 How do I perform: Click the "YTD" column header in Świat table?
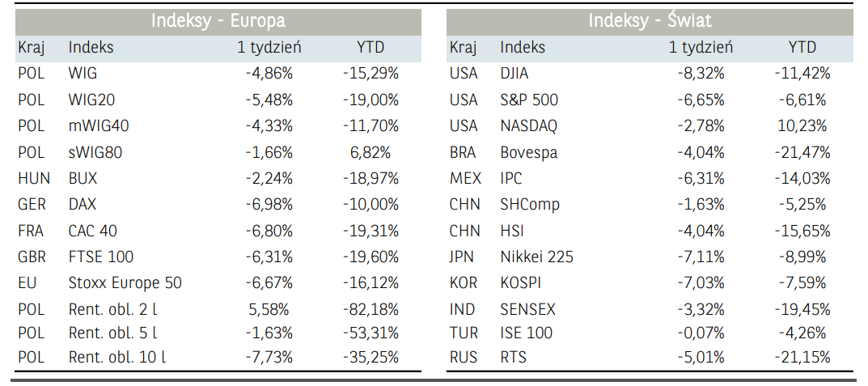(x=802, y=48)
